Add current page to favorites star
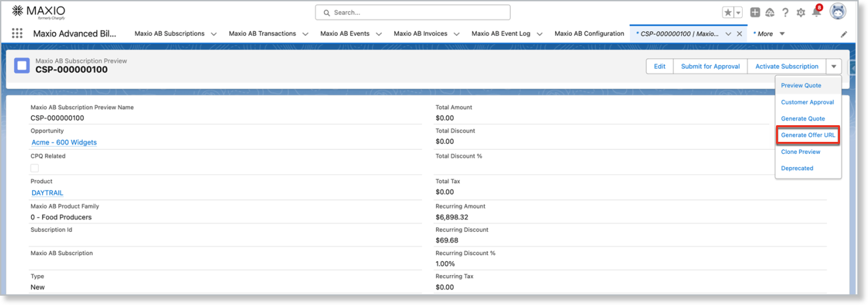 click(727, 13)
